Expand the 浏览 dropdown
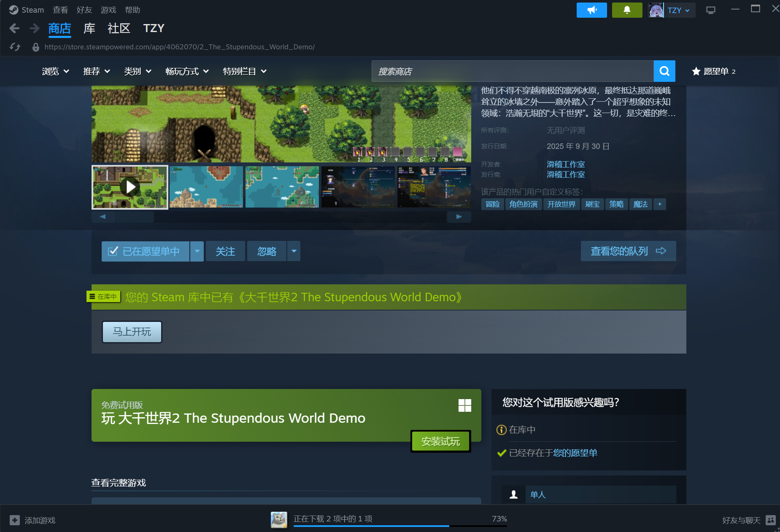This screenshot has height=532, width=780. (55, 71)
